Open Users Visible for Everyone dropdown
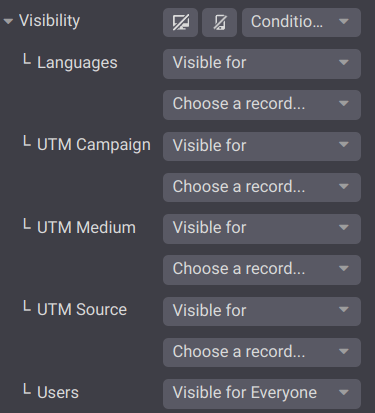The width and height of the screenshot is (375, 413). point(262,394)
